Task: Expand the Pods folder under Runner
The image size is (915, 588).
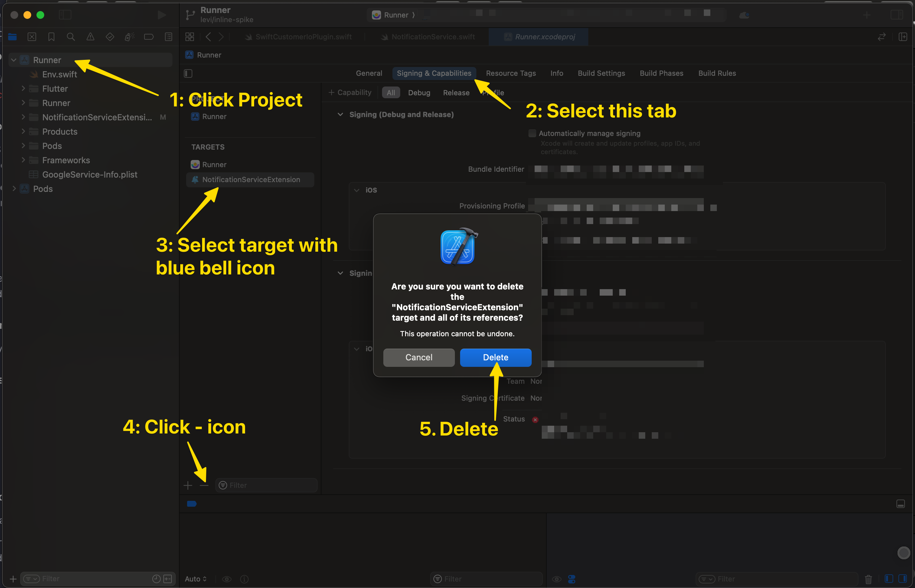Action: coord(23,145)
